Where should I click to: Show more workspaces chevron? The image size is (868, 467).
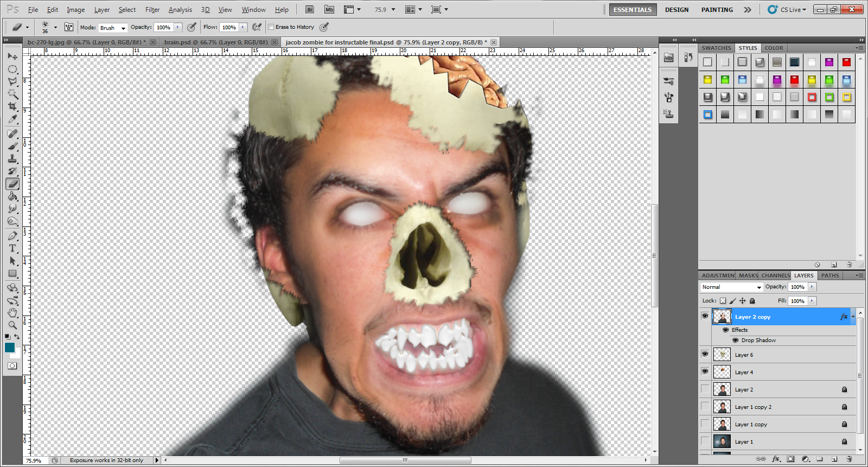[748, 10]
